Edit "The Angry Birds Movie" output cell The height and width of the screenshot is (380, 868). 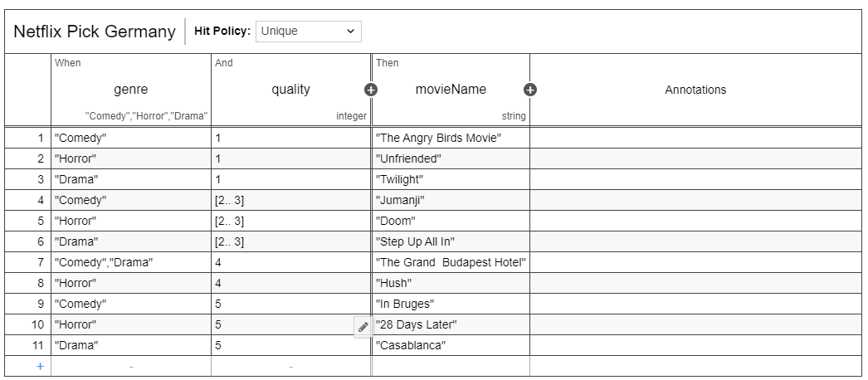tap(451, 139)
